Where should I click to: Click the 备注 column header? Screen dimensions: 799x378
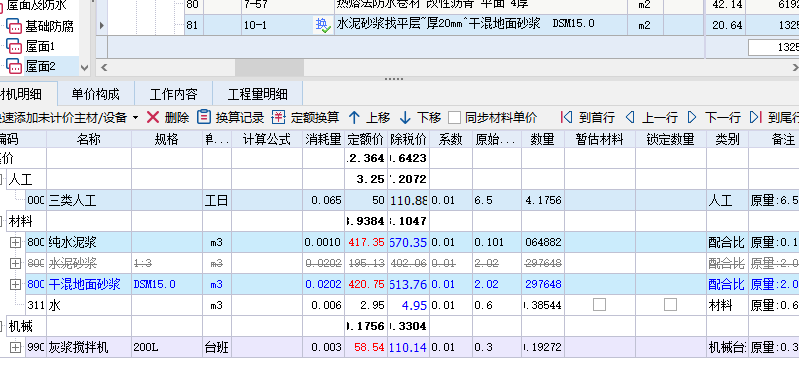774,139
